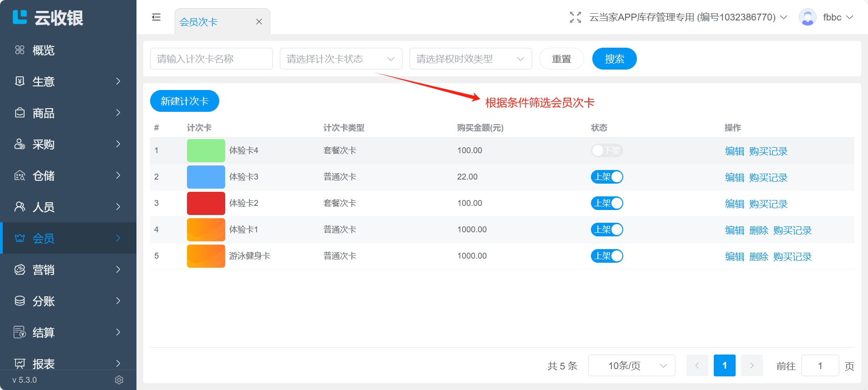Click the 营销 marketing icon
This screenshot has width=868, height=390.
coord(20,270)
